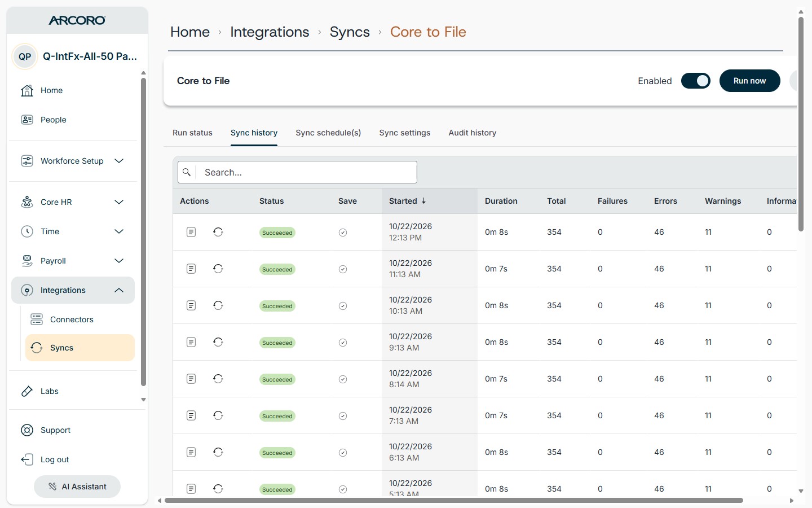Open log icon for the 7:13 AM sync
The height and width of the screenshot is (508, 812).
click(x=191, y=415)
